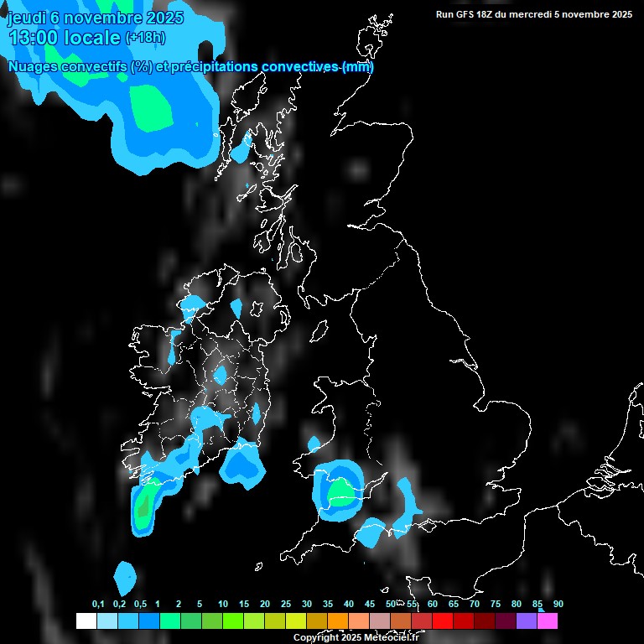644x644 pixels.
Task: Select the dark maroon swatch between 75 and 80
Action: [505, 621]
